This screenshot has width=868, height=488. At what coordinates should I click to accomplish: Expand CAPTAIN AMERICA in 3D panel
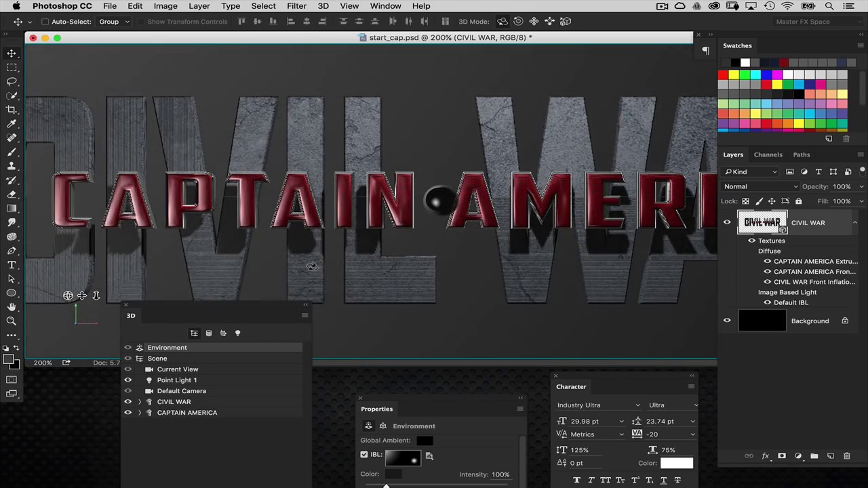pos(140,413)
